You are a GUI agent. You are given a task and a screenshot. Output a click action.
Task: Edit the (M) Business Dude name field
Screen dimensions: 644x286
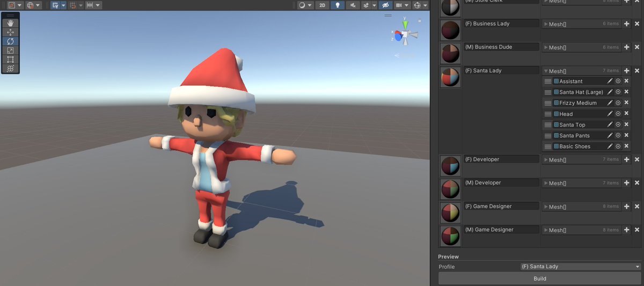tap(502, 47)
